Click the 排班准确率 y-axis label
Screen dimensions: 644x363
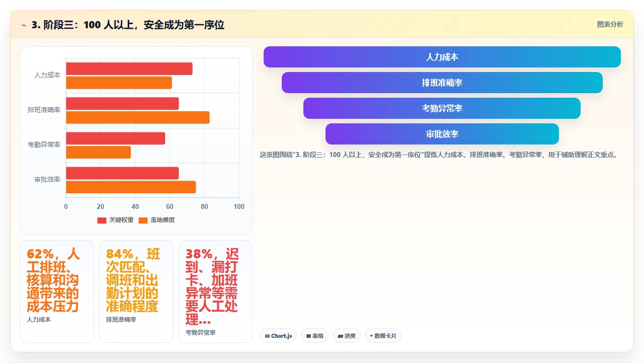pyautogui.click(x=44, y=110)
